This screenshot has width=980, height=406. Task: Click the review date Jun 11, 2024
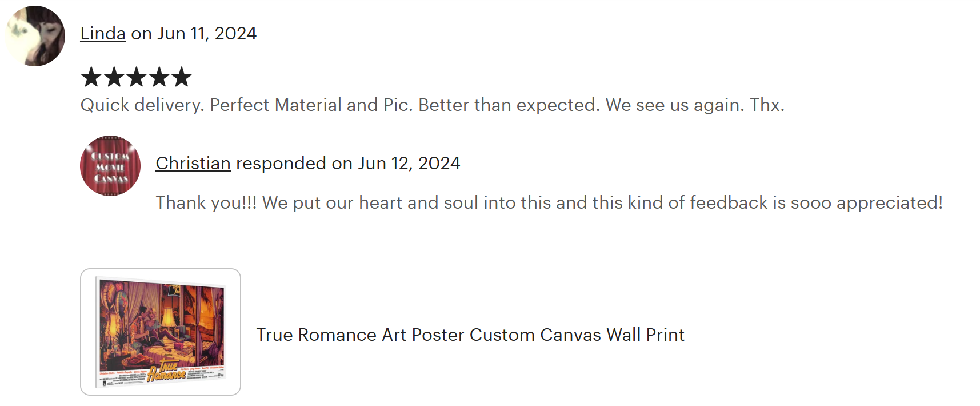(207, 34)
